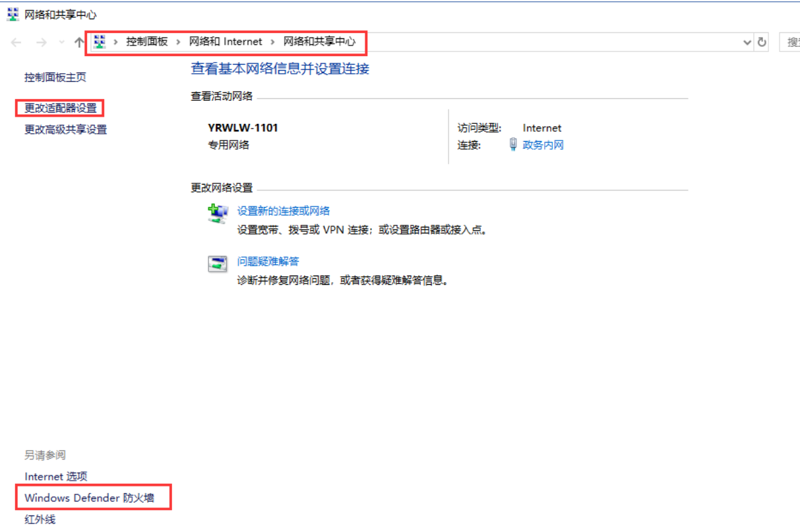
Task: Click the network icon in the address bar
Action: click(x=100, y=42)
